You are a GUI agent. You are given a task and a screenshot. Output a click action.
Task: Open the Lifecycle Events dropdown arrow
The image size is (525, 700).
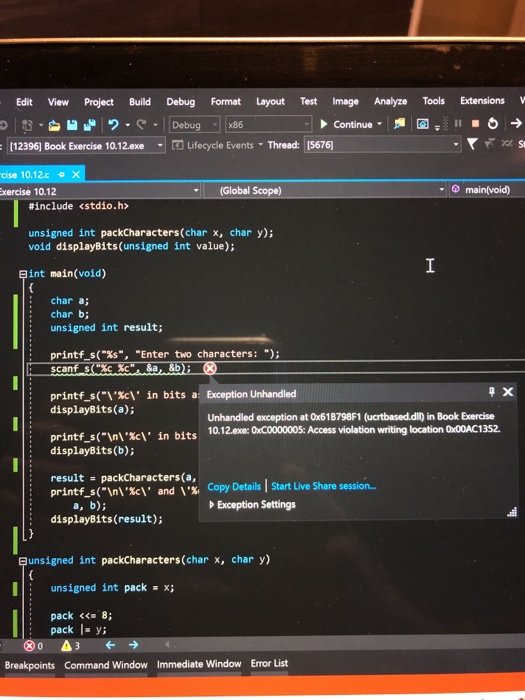point(260,145)
